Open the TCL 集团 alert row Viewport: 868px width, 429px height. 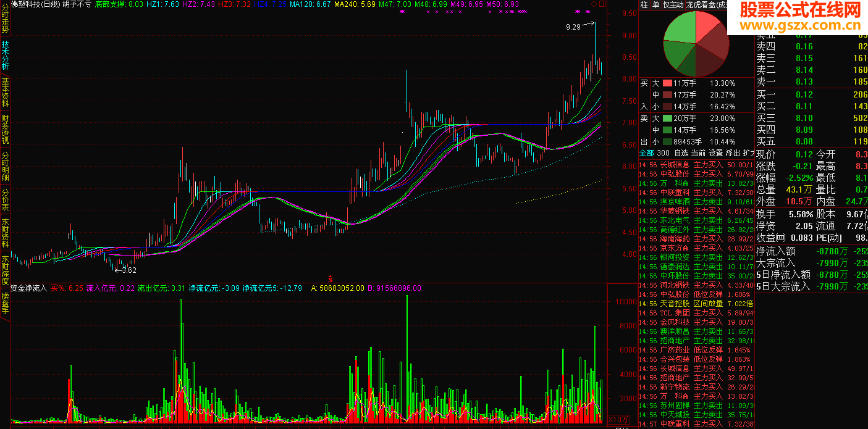(696, 313)
